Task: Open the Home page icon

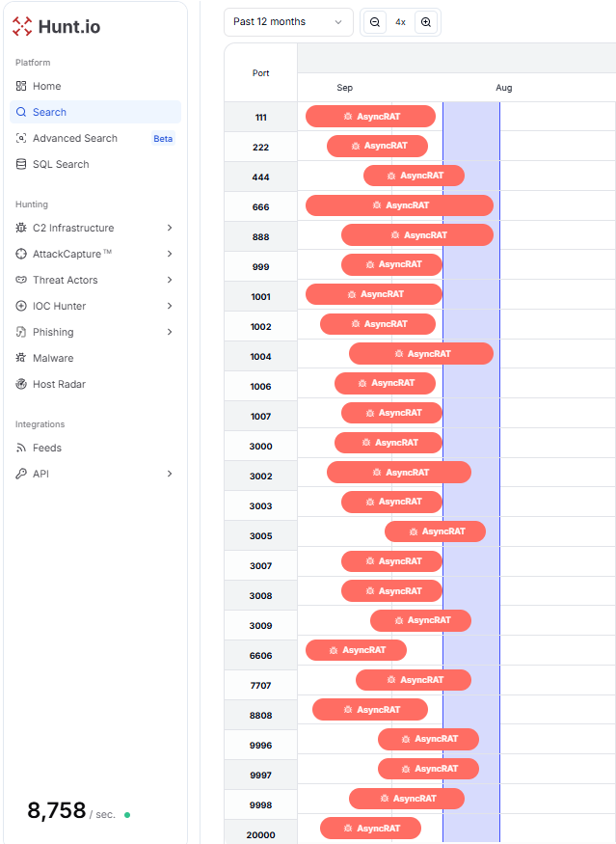Action: 21,86
